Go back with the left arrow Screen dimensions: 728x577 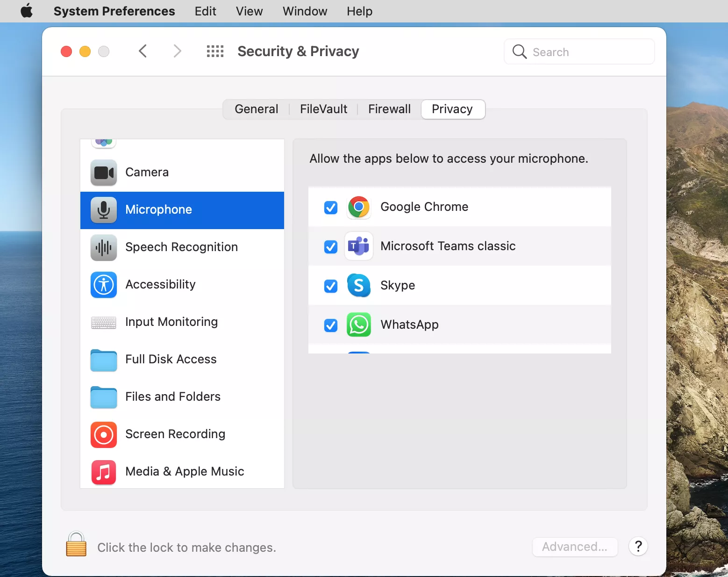[143, 51]
